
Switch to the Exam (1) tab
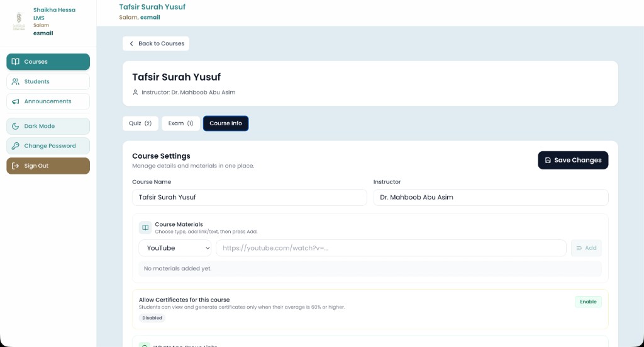tap(180, 123)
